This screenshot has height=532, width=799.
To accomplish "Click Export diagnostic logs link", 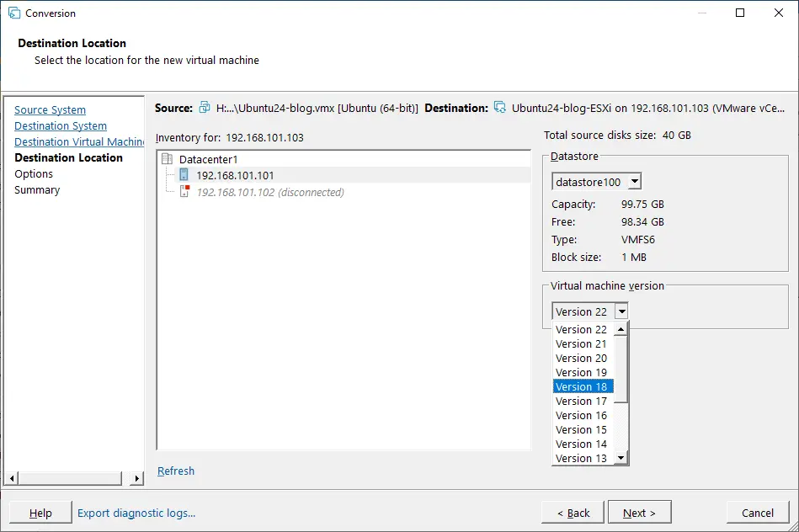I will [136, 513].
